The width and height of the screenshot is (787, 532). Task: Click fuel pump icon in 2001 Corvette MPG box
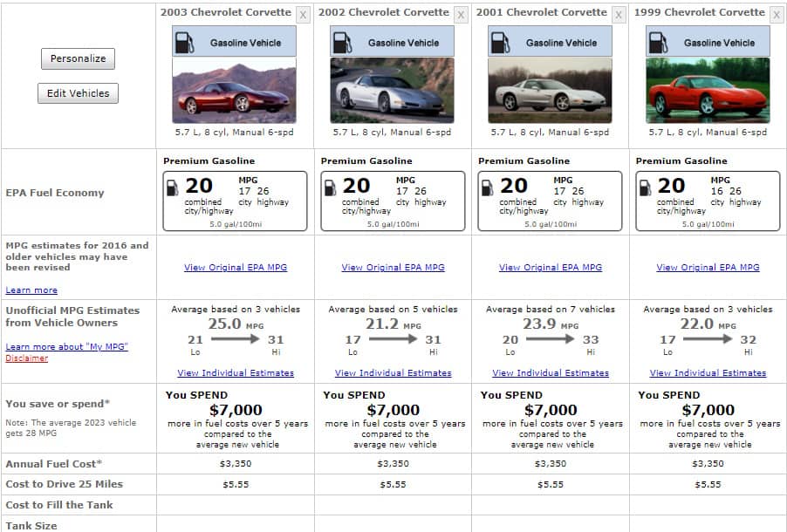click(487, 188)
